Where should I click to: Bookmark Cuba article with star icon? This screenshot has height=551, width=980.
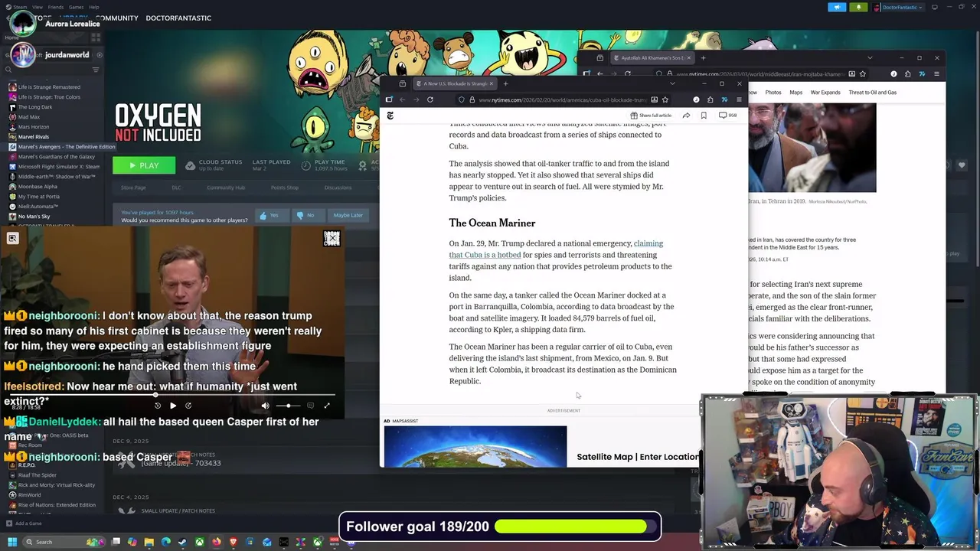[x=665, y=99]
